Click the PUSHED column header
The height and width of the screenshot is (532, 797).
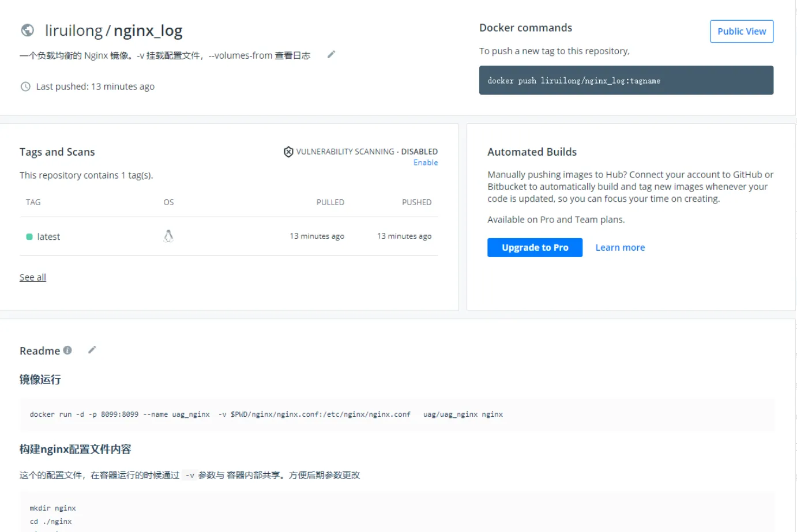[416, 202]
